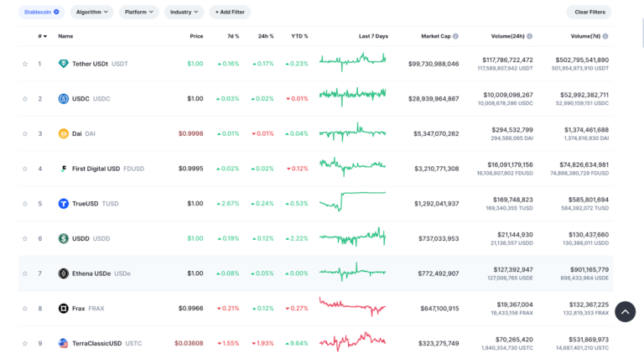This screenshot has width=644, height=354.
Task: Remove the Stablecoin filter chip
Action: click(x=56, y=12)
